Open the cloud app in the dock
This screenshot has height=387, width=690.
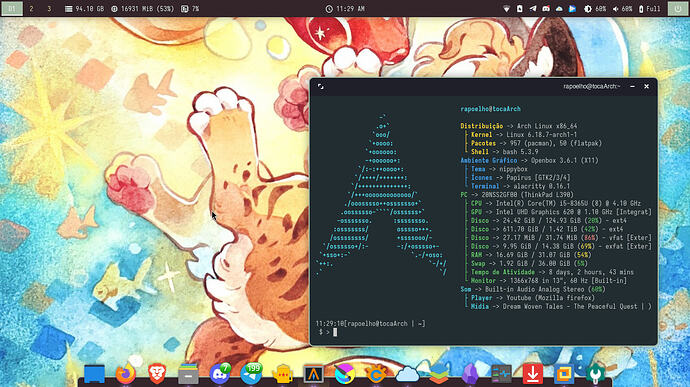(407, 374)
